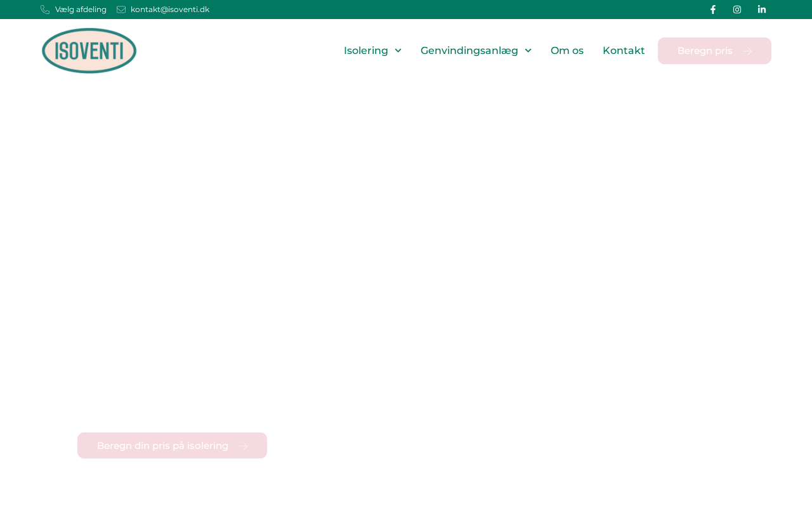812x508 pixels.
Task: Click Beregn din pris på isolering
Action: 162,446
